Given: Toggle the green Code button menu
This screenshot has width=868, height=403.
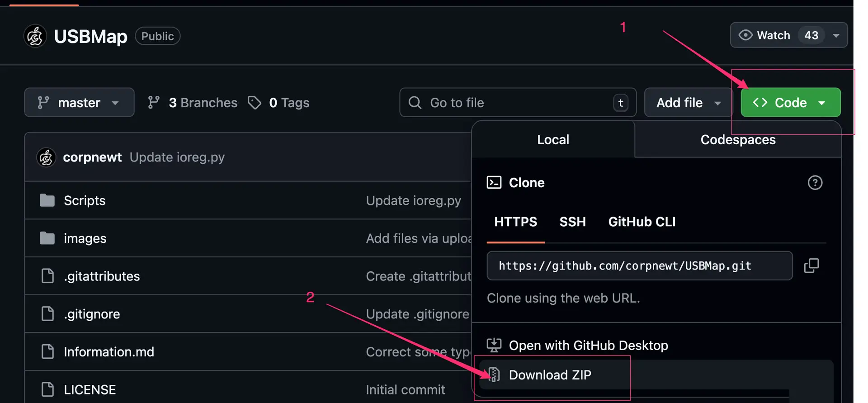Looking at the screenshot, I should click(x=790, y=103).
